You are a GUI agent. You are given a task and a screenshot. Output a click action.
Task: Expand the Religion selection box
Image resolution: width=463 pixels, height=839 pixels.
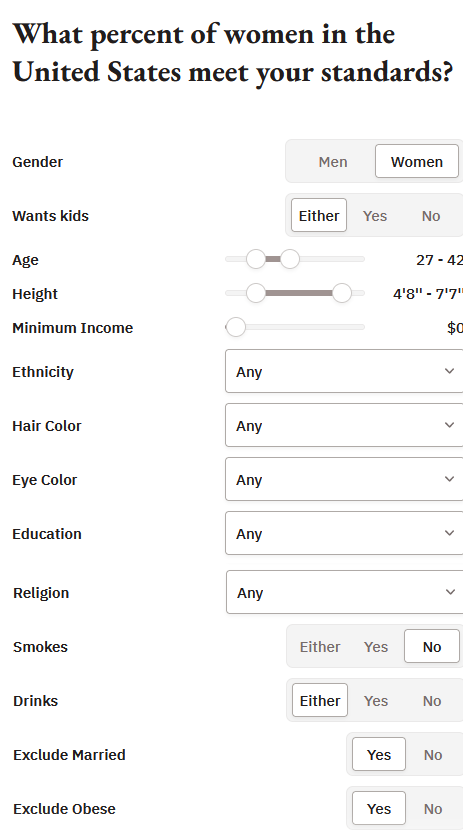[345, 592]
